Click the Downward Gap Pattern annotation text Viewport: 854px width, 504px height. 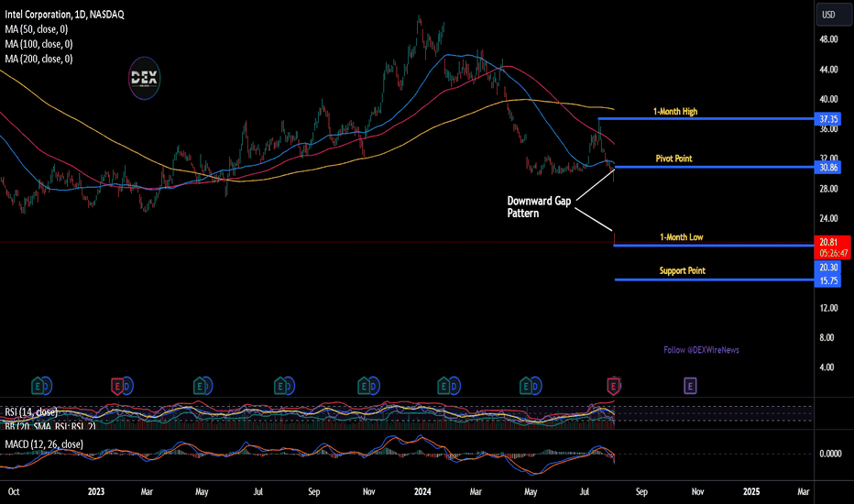pos(539,207)
